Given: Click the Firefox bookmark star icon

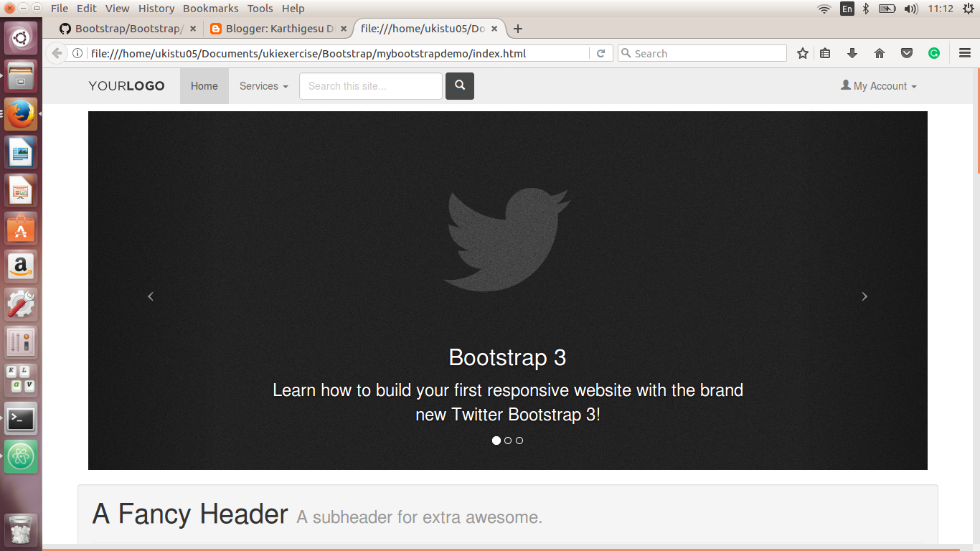Looking at the screenshot, I should (x=803, y=53).
